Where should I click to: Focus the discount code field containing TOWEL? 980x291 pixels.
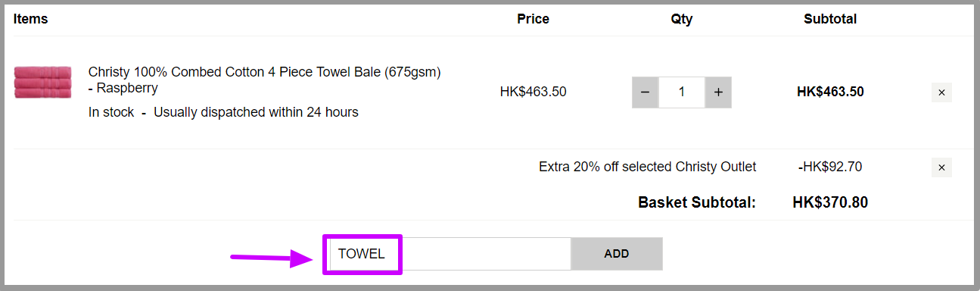click(450, 254)
